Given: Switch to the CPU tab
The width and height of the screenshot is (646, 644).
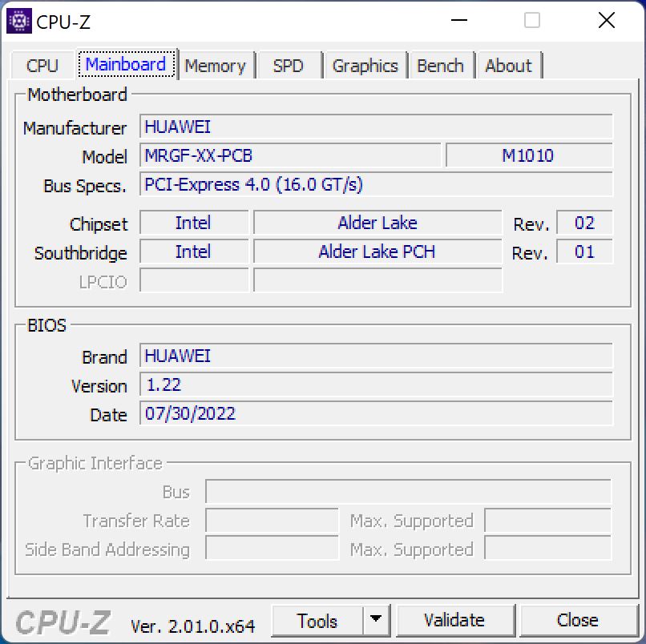Looking at the screenshot, I should pos(42,66).
